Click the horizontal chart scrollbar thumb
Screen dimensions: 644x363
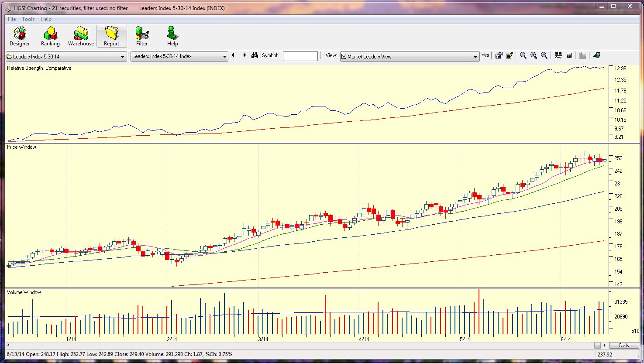tap(597, 346)
